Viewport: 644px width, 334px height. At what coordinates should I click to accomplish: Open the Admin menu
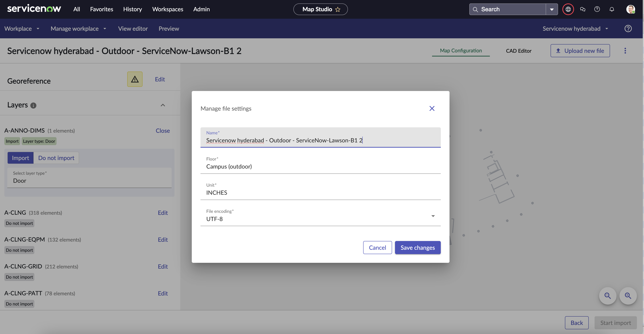coord(202,9)
